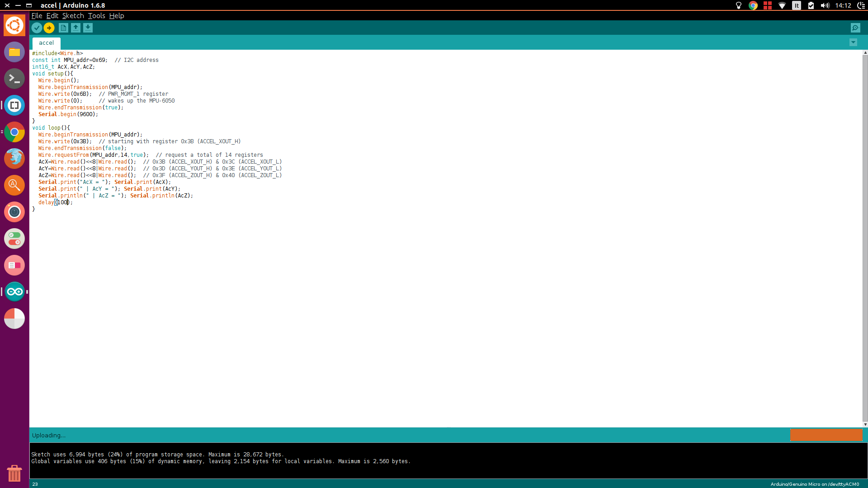The height and width of the screenshot is (488, 868).
Task: Click the Verify sketch checkmark icon
Action: coord(37,28)
